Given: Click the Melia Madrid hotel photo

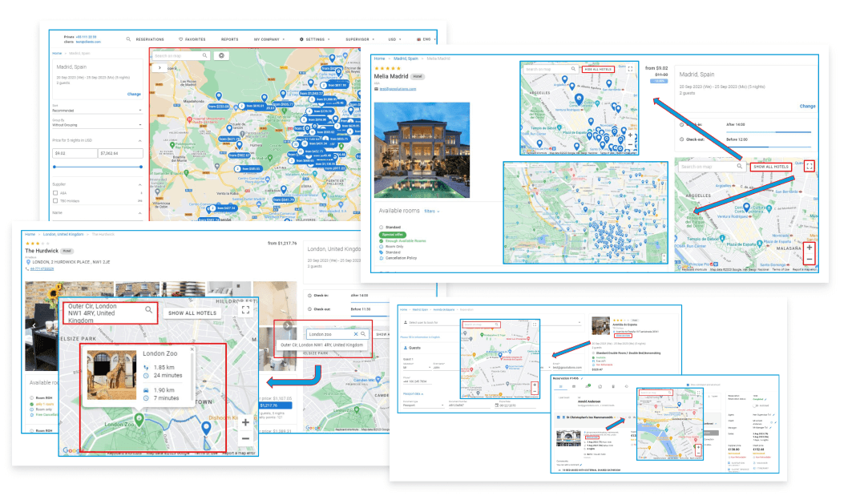Looking at the screenshot, I should pos(422,149).
